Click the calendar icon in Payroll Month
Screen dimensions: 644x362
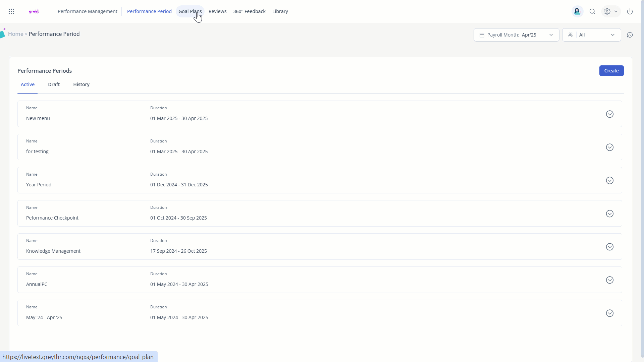[x=482, y=35]
